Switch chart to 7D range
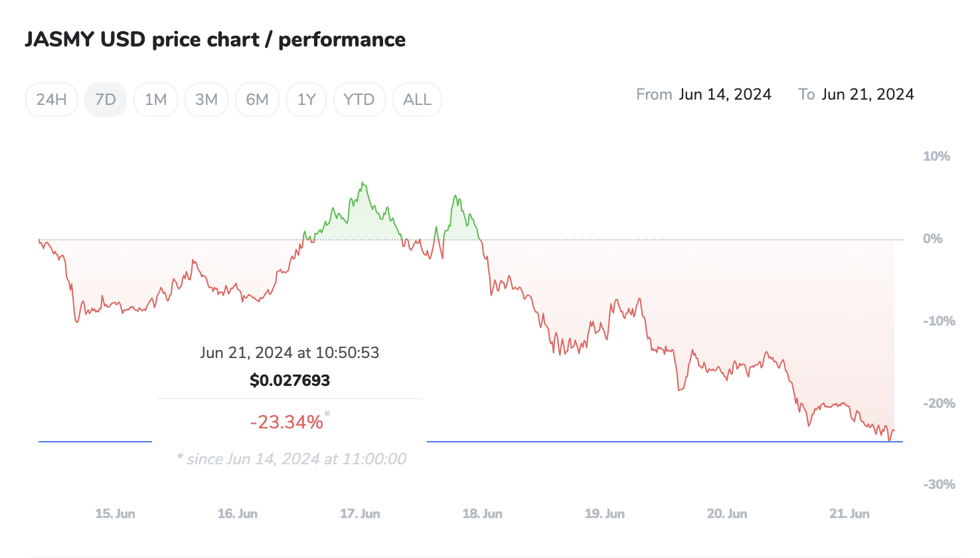Viewport: 980px width, 558px height. [x=106, y=100]
